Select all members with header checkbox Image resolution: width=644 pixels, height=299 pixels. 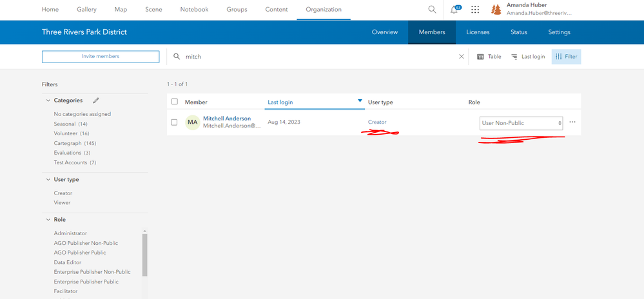[175, 101]
